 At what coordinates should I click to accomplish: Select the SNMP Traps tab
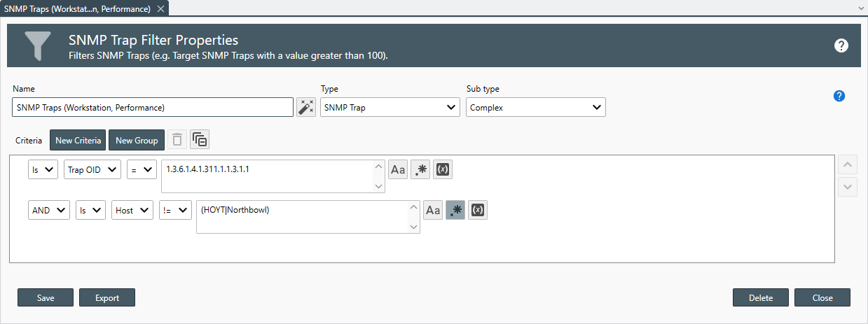coord(77,8)
